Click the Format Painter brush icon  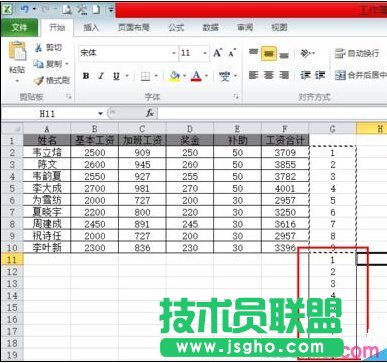(x=39, y=80)
